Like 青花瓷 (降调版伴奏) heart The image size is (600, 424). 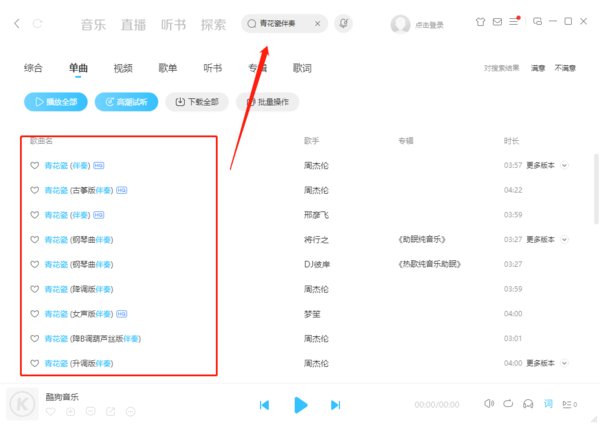[34, 289]
